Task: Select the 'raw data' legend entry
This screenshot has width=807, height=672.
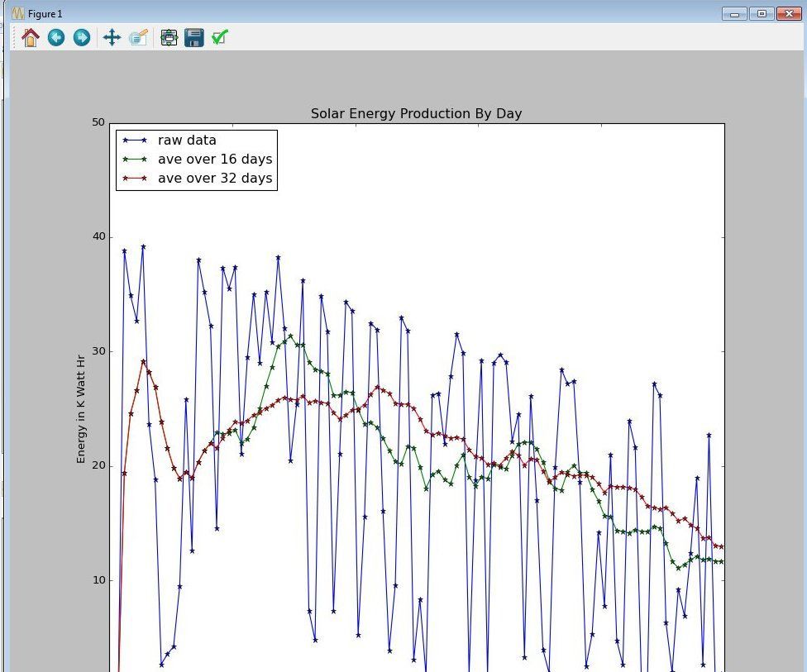Action: pos(189,140)
